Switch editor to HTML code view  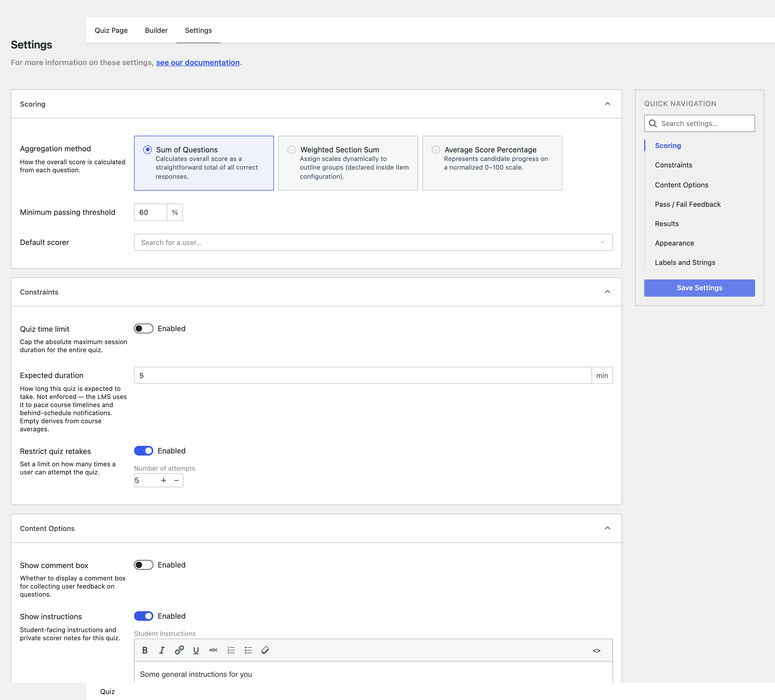[x=596, y=651]
